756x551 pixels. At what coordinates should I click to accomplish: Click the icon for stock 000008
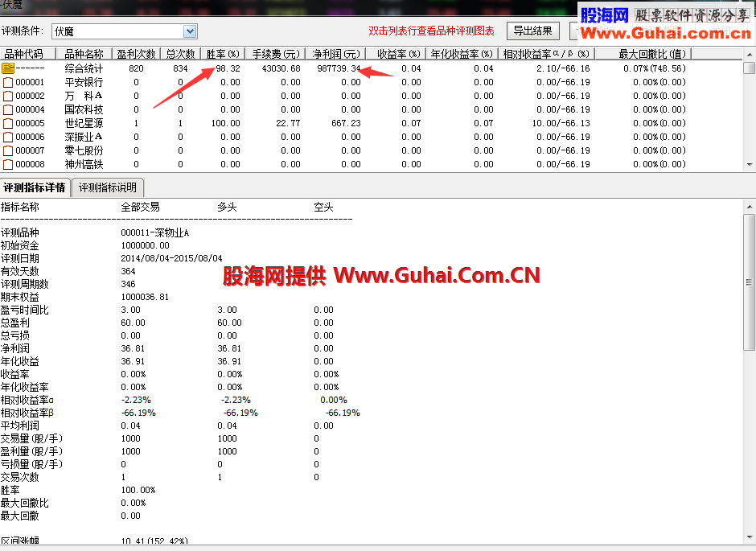8,164
